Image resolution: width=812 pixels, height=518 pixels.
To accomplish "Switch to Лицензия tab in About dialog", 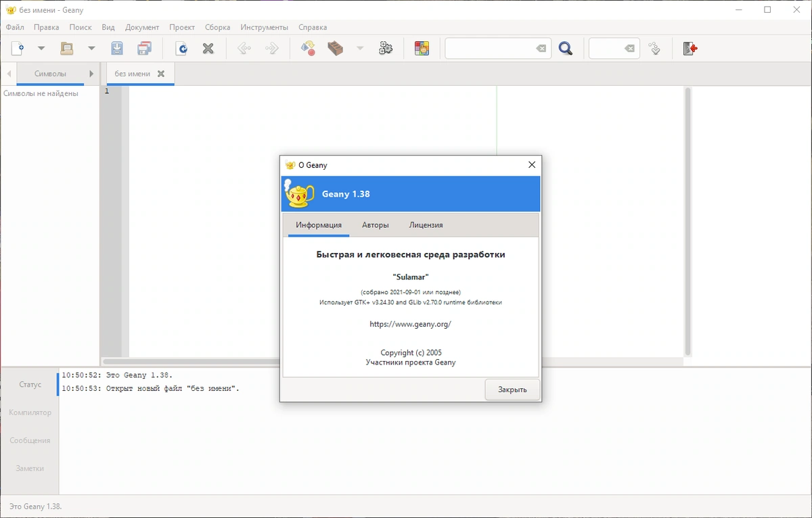I will [426, 225].
